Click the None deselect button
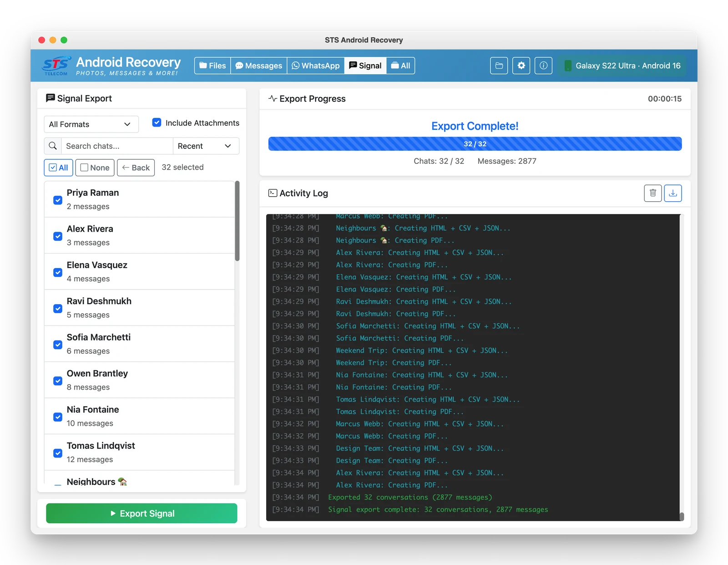This screenshot has height=565, width=728. pyautogui.click(x=95, y=168)
